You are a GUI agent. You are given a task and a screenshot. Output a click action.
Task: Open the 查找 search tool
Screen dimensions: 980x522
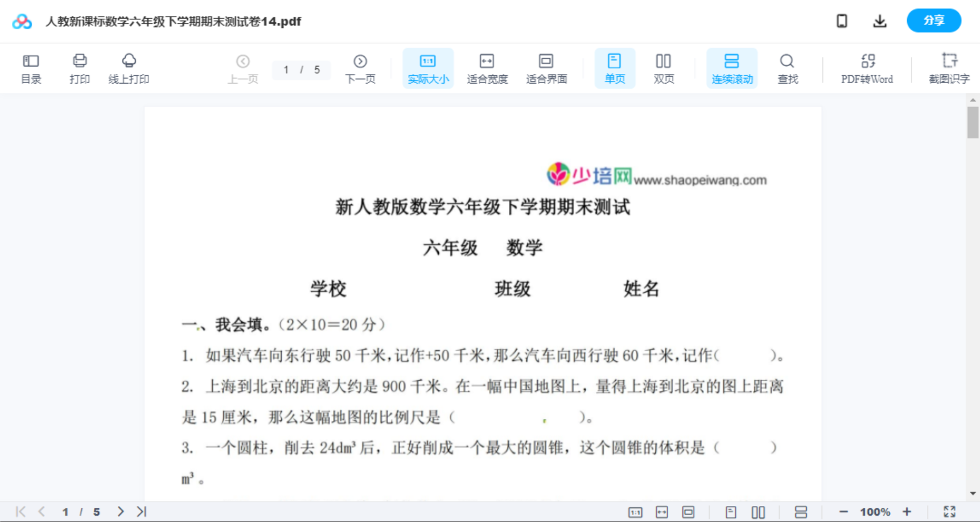pyautogui.click(x=787, y=68)
